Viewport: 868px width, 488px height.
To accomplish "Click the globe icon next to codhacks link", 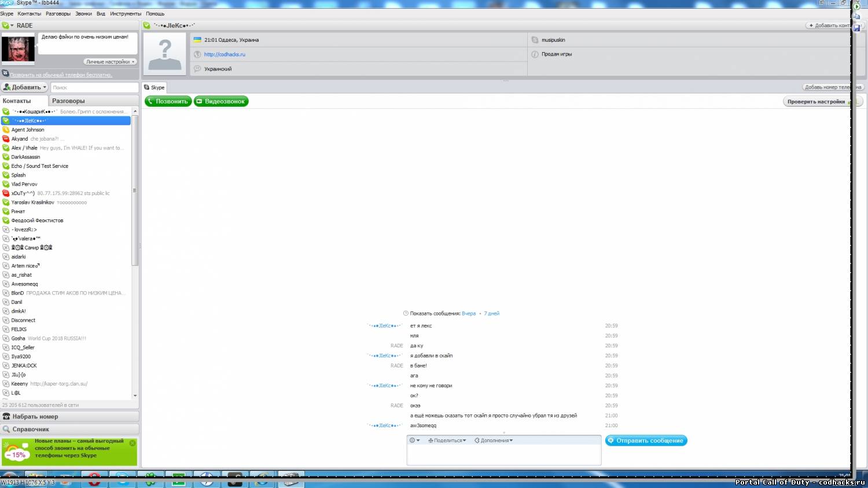I will click(x=197, y=54).
